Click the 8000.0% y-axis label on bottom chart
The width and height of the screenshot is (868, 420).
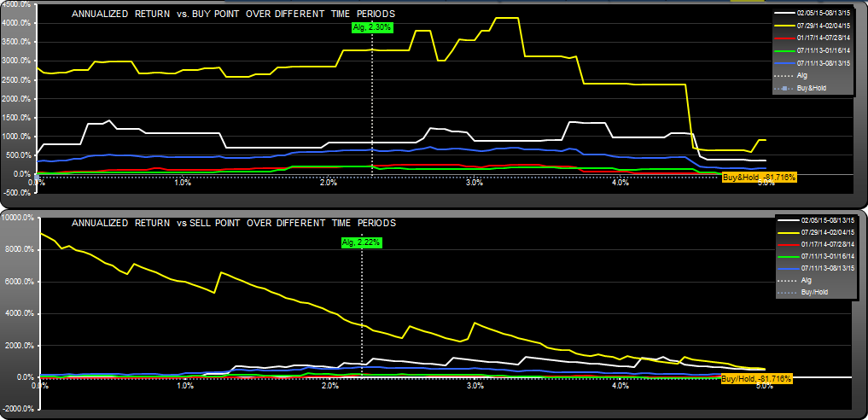[19, 249]
